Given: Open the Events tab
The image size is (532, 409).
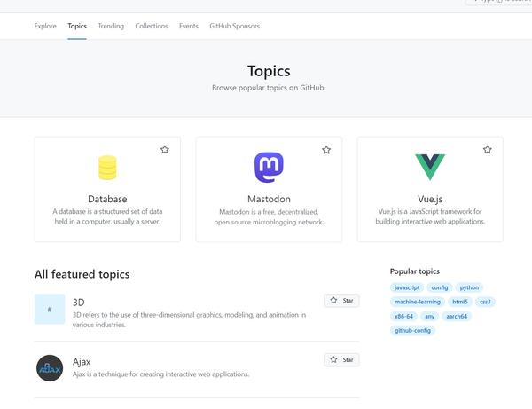Looking at the screenshot, I should (189, 27).
